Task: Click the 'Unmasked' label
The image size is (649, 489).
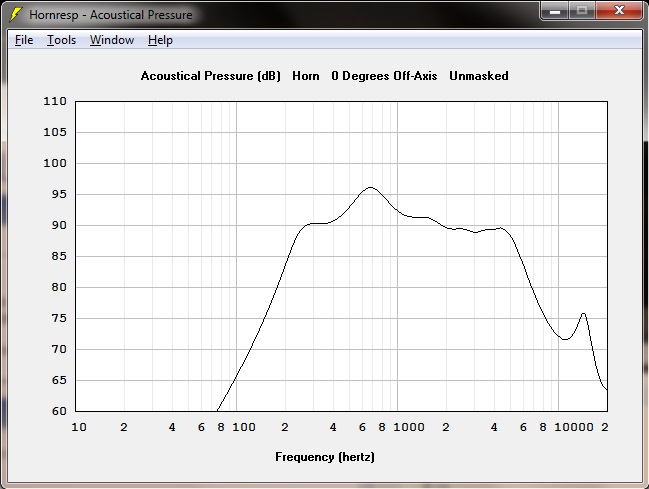Action: [x=479, y=76]
